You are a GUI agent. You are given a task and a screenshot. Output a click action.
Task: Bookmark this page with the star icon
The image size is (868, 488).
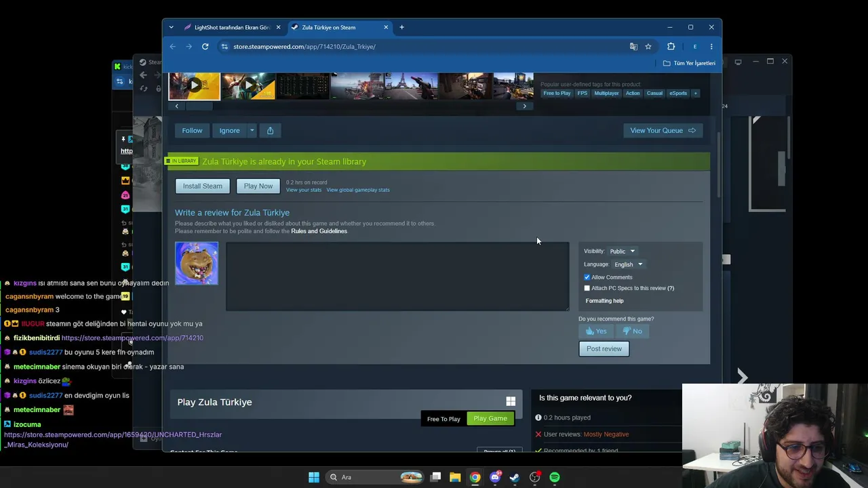(x=648, y=47)
